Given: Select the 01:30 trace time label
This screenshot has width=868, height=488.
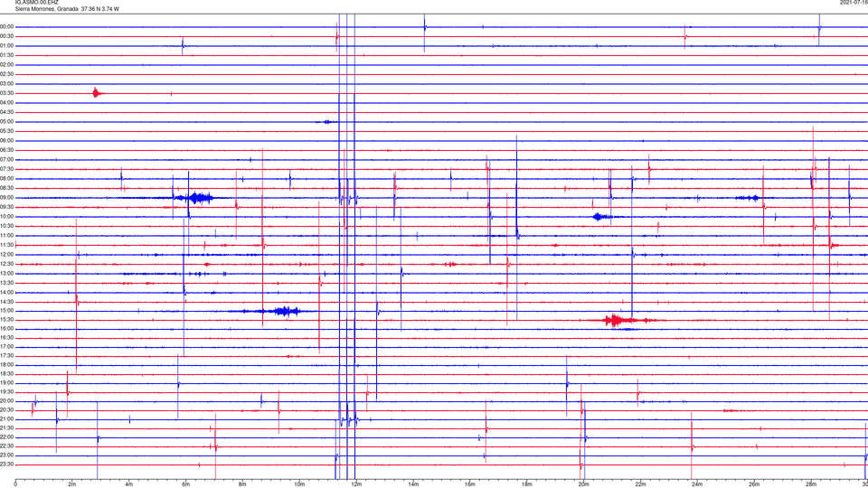Looking at the screenshot, I should coord(7,55).
